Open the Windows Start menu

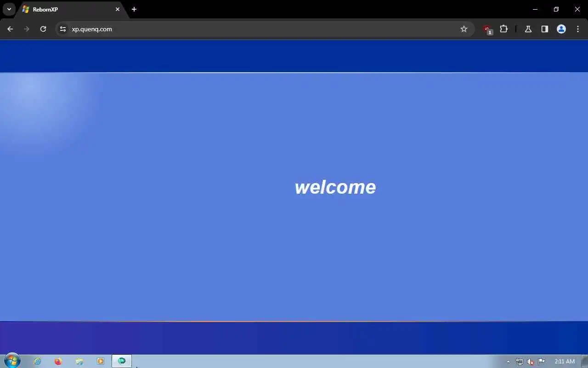12,361
